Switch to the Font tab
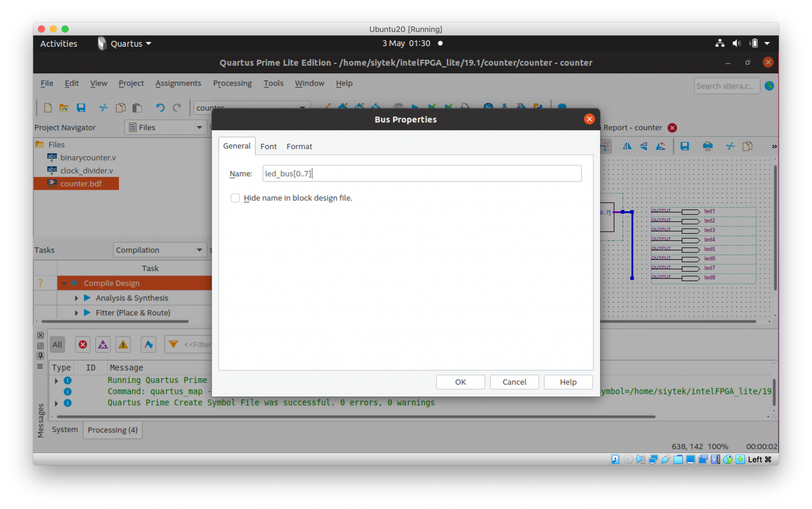 (x=268, y=146)
